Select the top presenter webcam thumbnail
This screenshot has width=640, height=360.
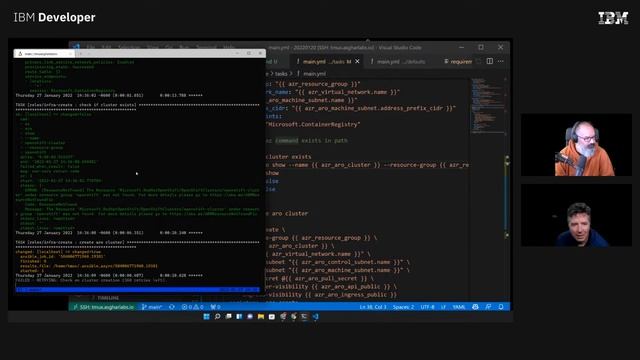[x=576, y=145]
